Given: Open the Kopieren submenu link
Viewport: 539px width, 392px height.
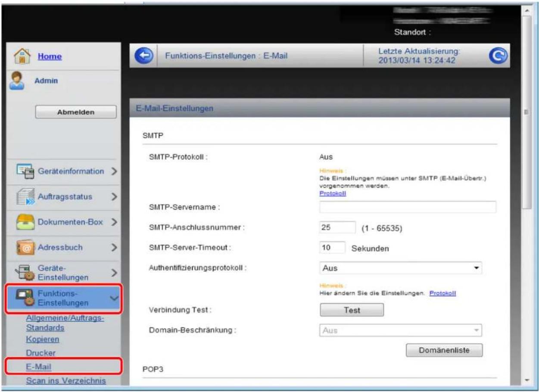Looking at the screenshot, I should [42, 339].
